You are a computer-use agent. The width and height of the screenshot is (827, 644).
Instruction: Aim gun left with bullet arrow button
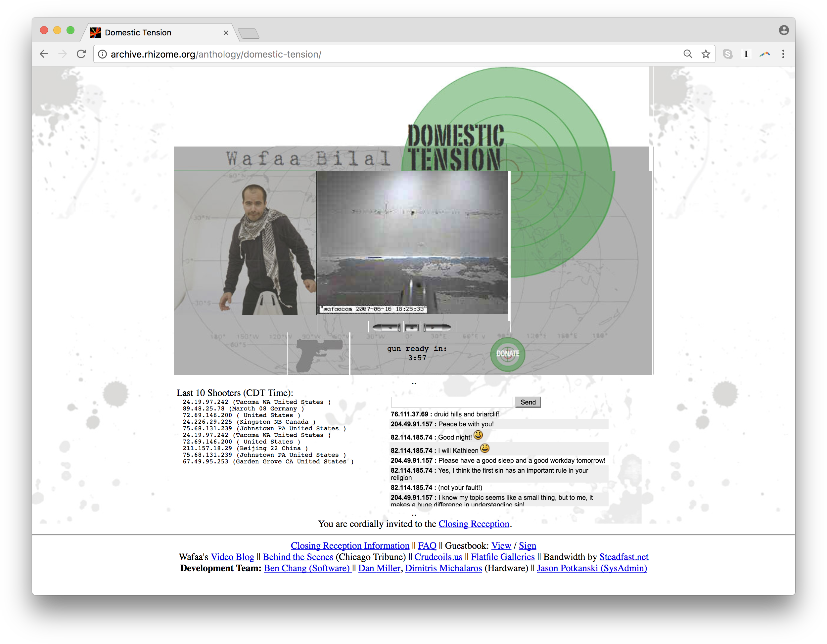[x=386, y=327]
